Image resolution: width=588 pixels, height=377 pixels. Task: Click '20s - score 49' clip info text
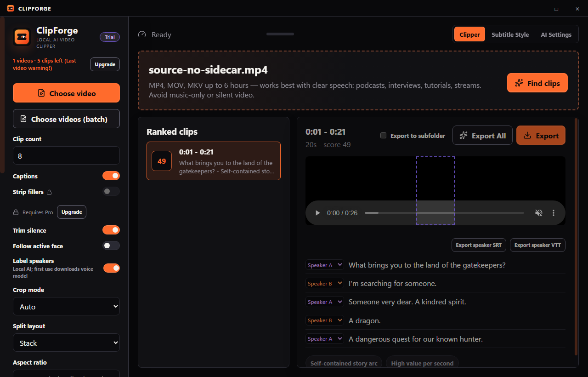point(328,144)
